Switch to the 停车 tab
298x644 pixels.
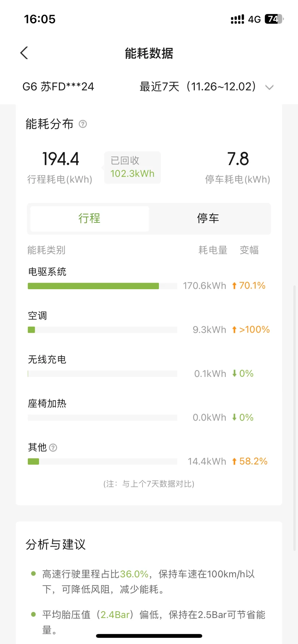(x=208, y=218)
